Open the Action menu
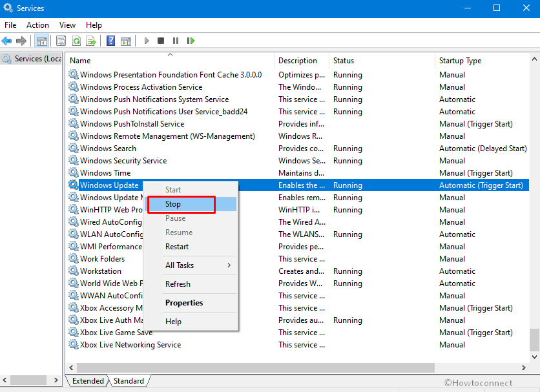540x392 pixels. coord(37,25)
